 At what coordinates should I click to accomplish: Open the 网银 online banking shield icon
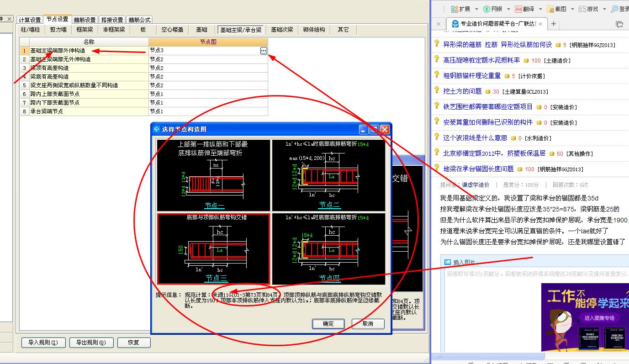click(487, 9)
